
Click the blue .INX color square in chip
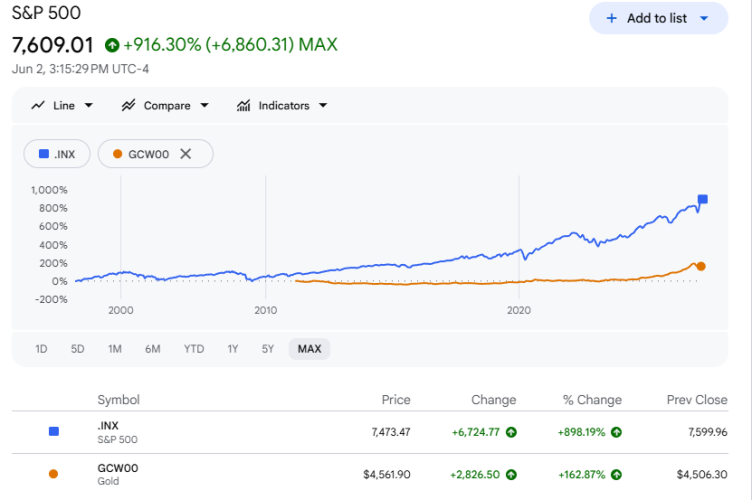pos(44,153)
